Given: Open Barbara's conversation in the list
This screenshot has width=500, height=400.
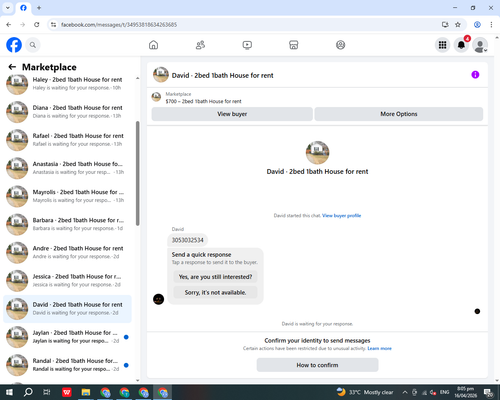Looking at the screenshot, I should pos(68,224).
